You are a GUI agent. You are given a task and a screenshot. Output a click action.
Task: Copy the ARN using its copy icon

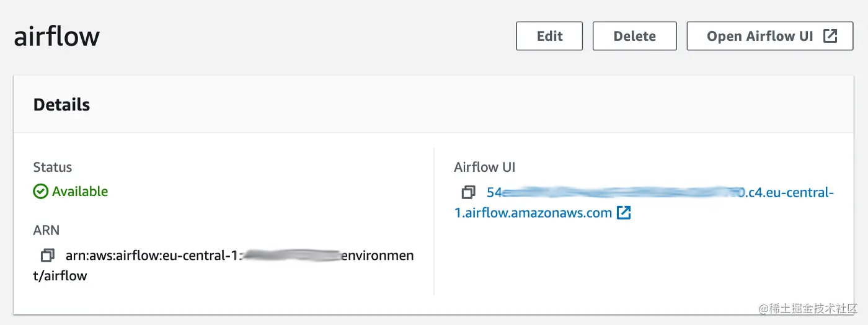point(48,256)
